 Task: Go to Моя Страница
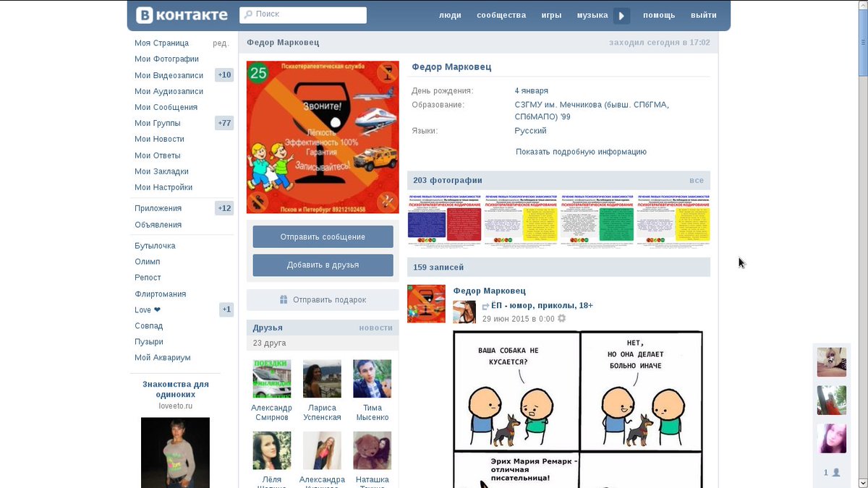tap(161, 43)
